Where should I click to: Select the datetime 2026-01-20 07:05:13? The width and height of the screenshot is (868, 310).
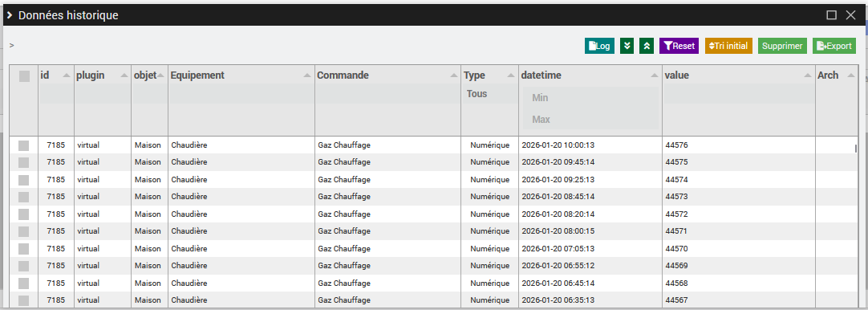coord(558,248)
